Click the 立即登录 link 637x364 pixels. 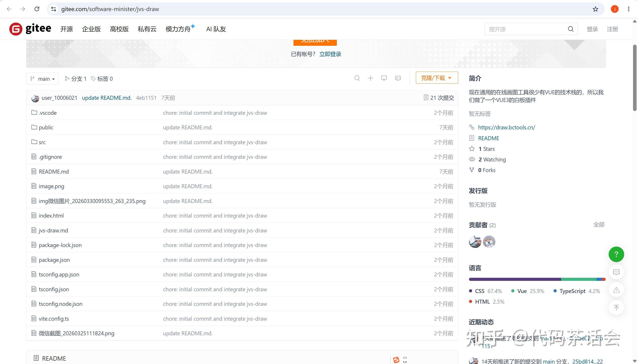(330, 54)
